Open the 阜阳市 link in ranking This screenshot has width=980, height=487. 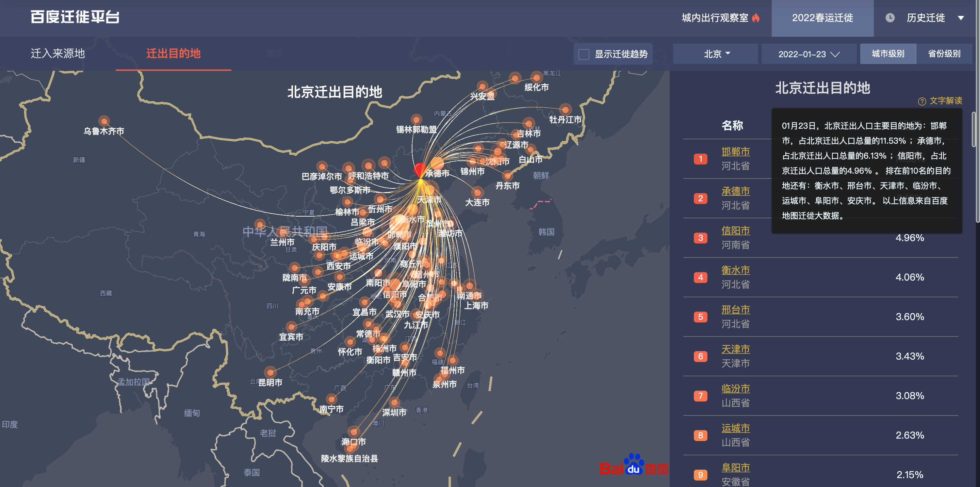pos(735,468)
